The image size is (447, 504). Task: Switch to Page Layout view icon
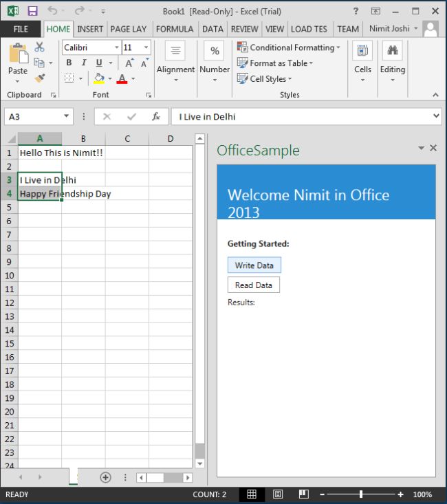(278, 494)
